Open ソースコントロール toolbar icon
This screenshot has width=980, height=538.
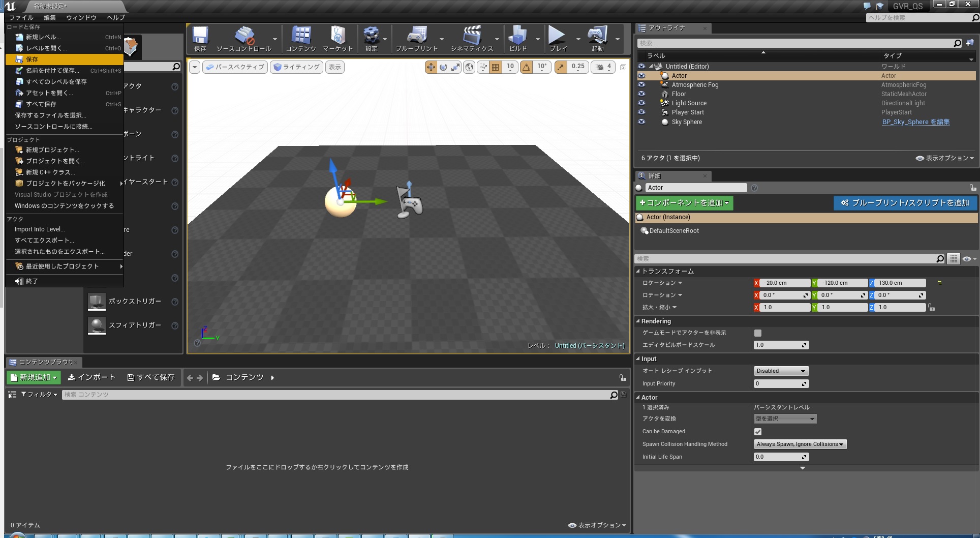point(244,39)
